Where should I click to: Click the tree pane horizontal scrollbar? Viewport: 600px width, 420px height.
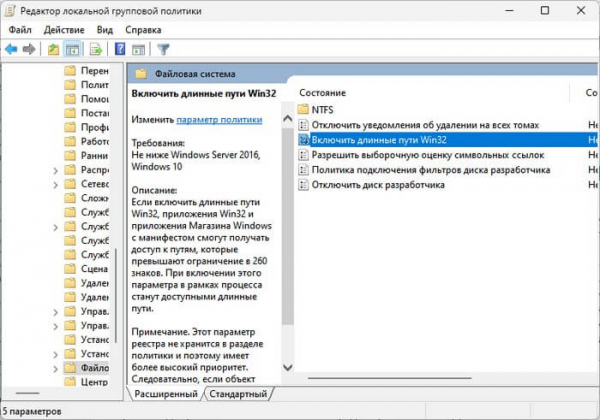[x=27, y=393]
